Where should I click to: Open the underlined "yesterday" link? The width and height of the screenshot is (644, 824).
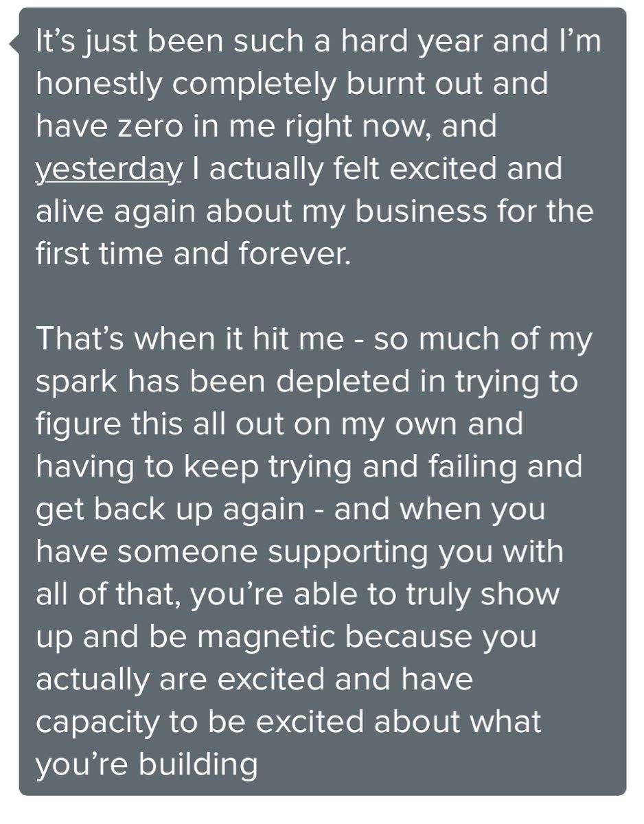click(108, 170)
